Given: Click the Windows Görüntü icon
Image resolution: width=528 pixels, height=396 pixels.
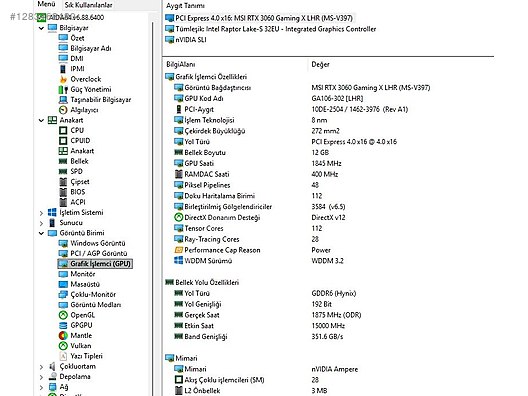Looking at the screenshot, I should coord(63,243).
